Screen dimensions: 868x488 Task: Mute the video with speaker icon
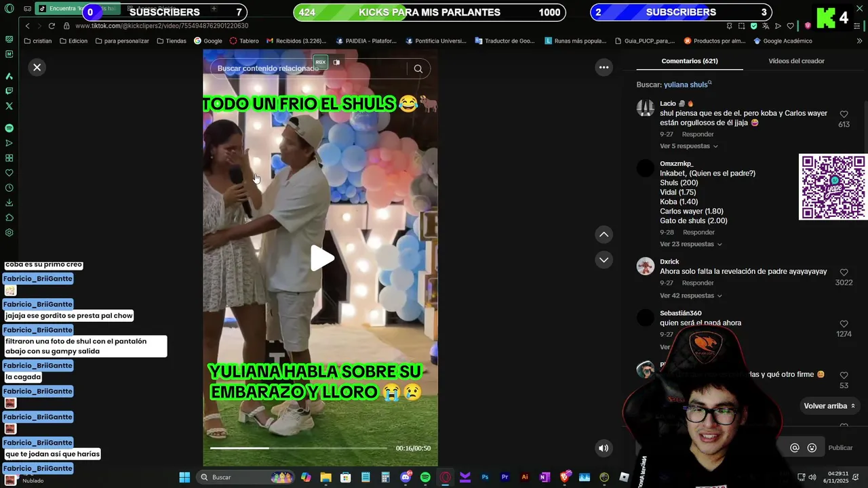pos(604,448)
